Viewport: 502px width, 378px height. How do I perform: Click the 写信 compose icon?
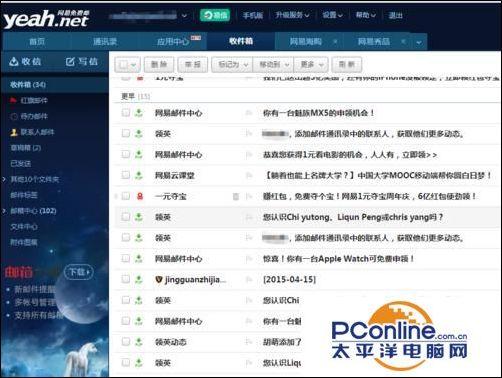click(70, 61)
